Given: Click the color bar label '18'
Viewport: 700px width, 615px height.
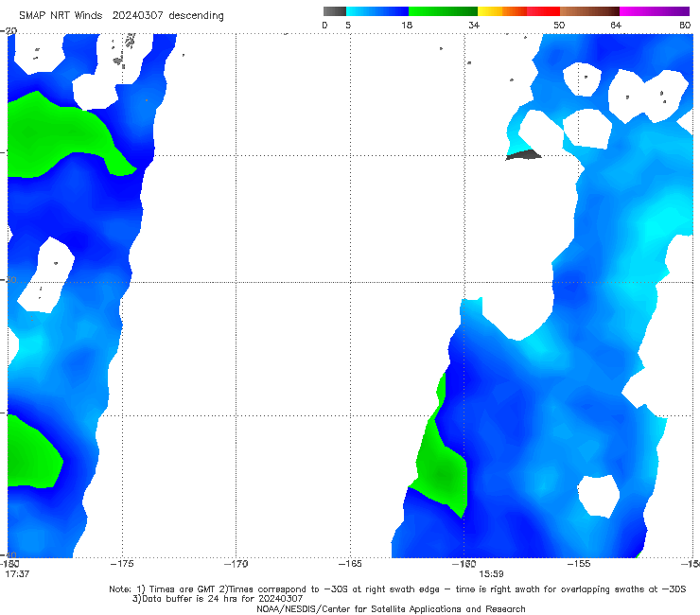Looking at the screenshot, I should click(x=407, y=25).
